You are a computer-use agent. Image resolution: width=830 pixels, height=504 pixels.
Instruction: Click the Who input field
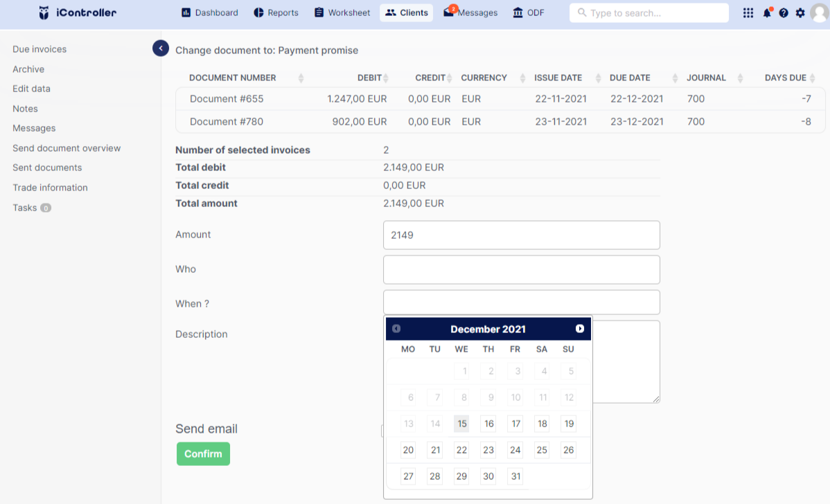coord(522,270)
